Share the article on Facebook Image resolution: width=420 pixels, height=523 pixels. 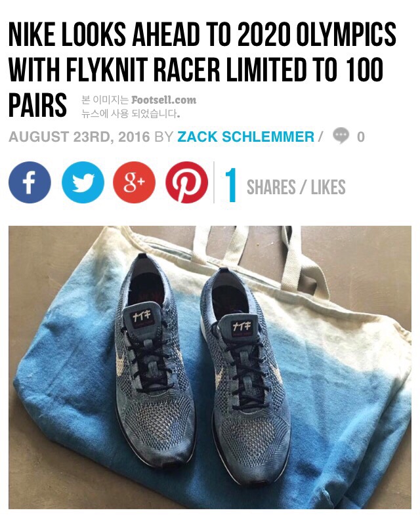[30, 182]
